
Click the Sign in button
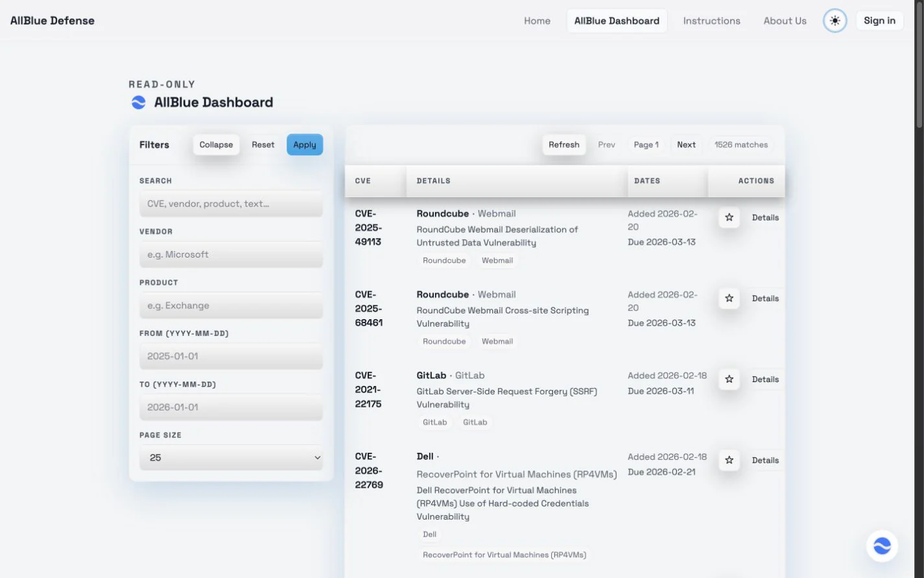click(879, 21)
